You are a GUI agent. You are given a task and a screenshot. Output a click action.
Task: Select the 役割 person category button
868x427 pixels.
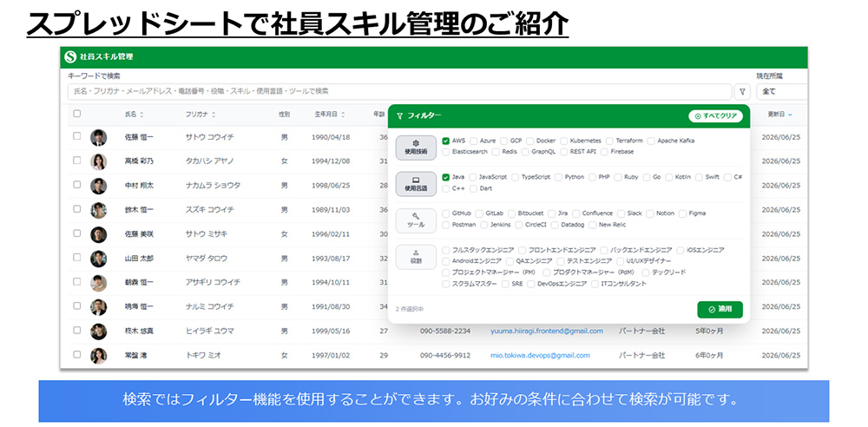click(x=416, y=257)
